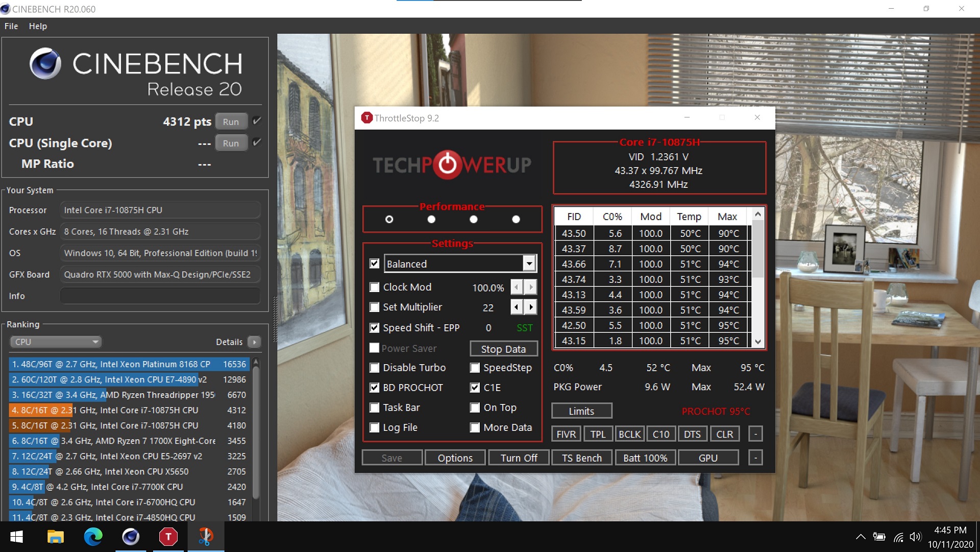This screenshot has width=980, height=552.
Task: Switch to ThrottleStop taskbar icon
Action: point(168,537)
